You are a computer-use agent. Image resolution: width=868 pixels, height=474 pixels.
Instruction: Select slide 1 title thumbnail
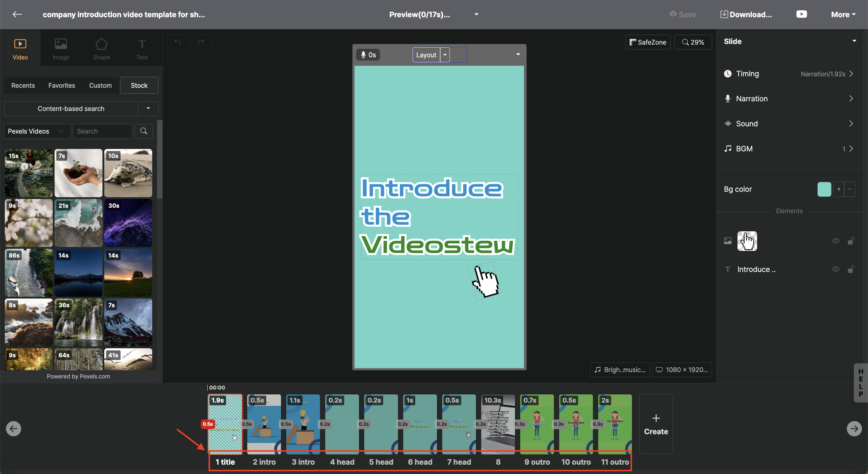tap(225, 424)
